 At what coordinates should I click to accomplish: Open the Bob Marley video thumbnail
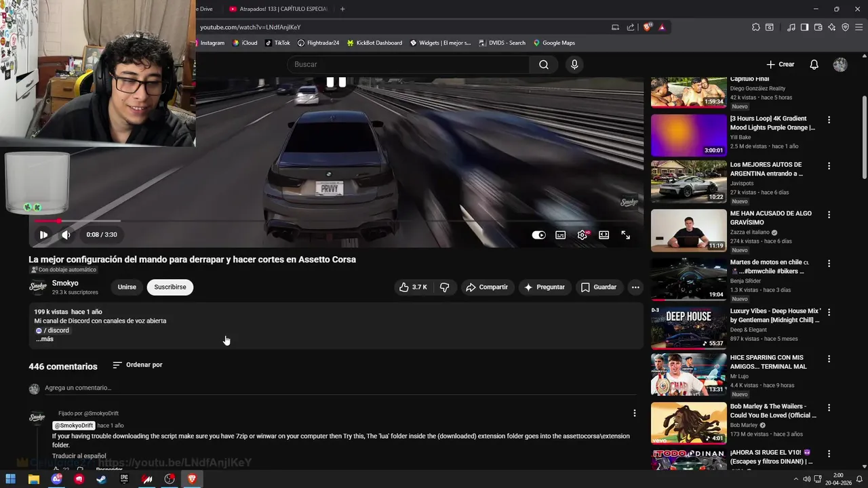[x=688, y=423]
